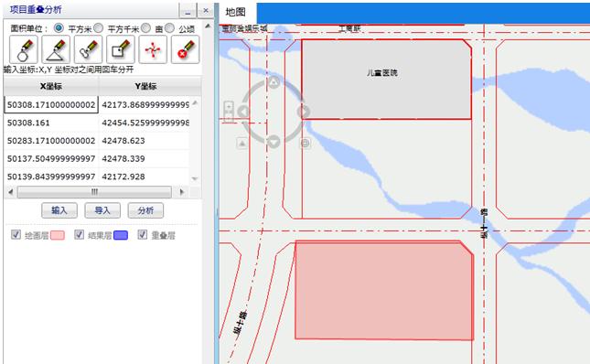The height and width of the screenshot is (364, 590).
Task: Click the square triangle button below navigation wheel
Action: pyautogui.click(x=241, y=144)
